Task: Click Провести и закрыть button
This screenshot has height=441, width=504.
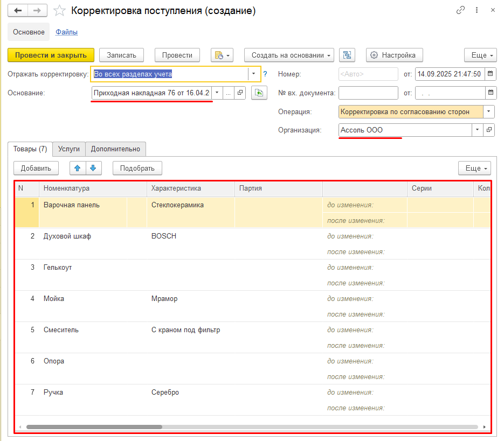Action: tap(51, 55)
